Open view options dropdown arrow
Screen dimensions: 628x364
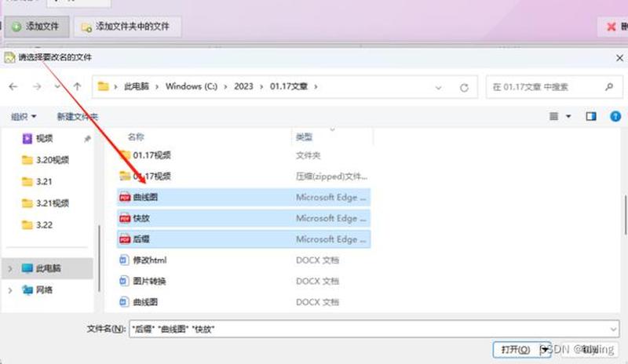(x=568, y=117)
